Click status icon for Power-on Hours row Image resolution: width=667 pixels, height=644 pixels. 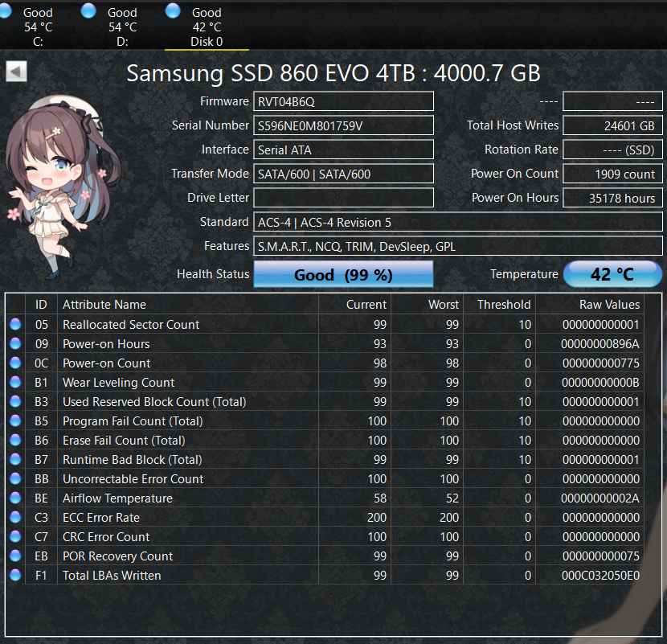point(15,343)
